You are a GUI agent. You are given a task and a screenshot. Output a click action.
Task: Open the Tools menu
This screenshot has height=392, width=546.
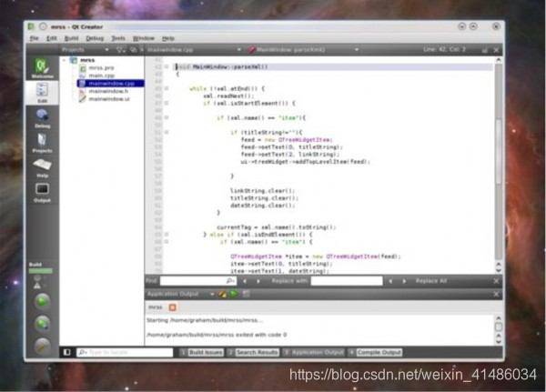click(x=118, y=38)
